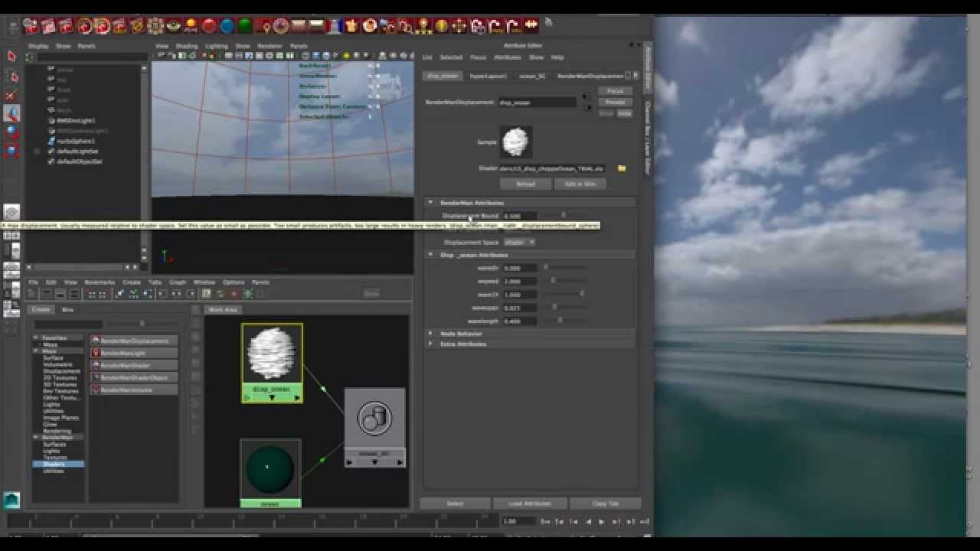Open Hypershade Graph menu
The height and width of the screenshot is (551, 980).
coord(177,282)
